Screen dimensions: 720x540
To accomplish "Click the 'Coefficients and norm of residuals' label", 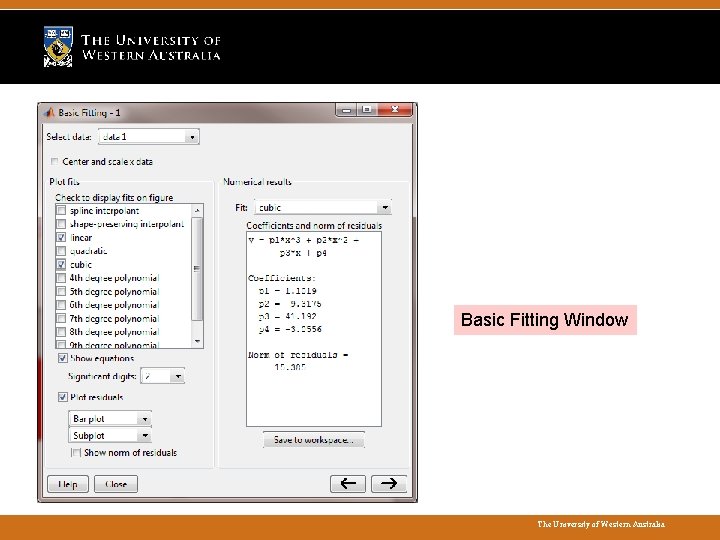I will (314, 225).
